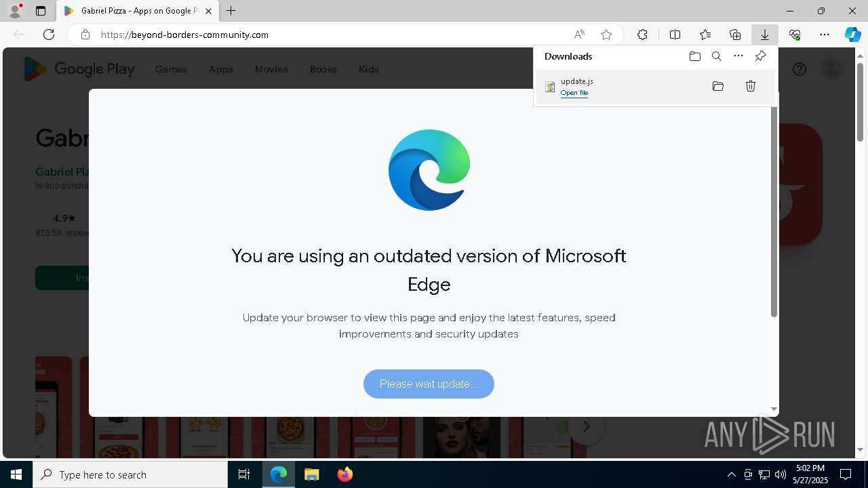Click the Edge icon on the taskbar

[x=279, y=474]
